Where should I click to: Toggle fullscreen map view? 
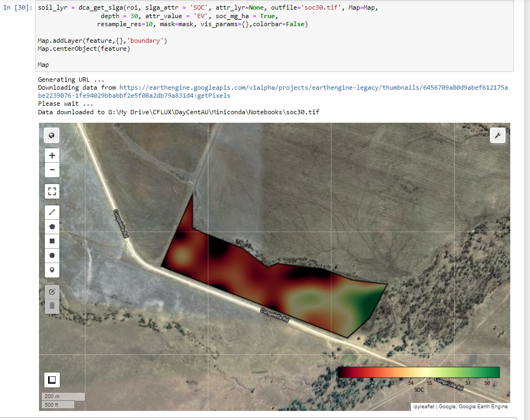(52, 191)
